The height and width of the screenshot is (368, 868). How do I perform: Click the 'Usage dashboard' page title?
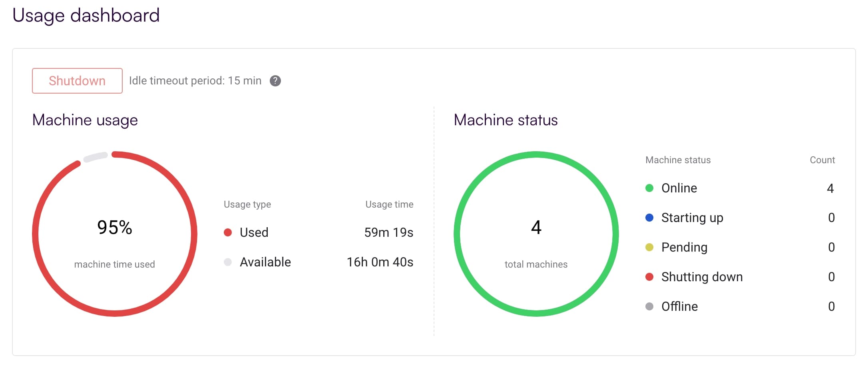pyautogui.click(x=86, y=16)
